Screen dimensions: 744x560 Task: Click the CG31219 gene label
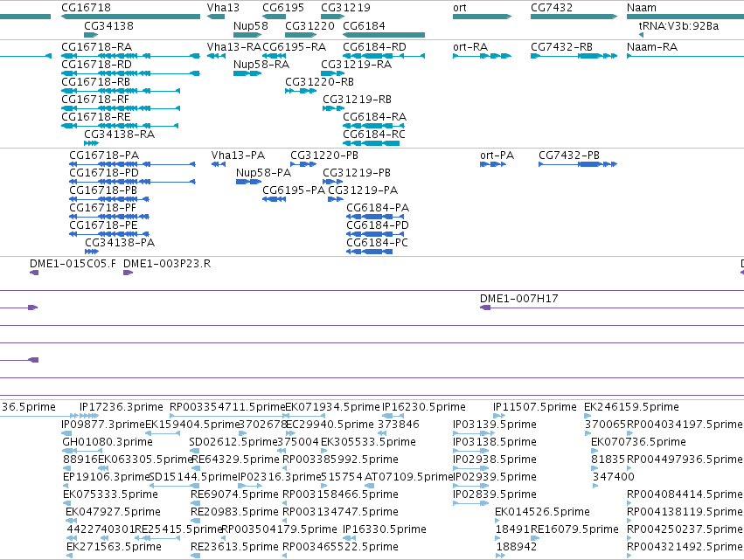[345, 8]
